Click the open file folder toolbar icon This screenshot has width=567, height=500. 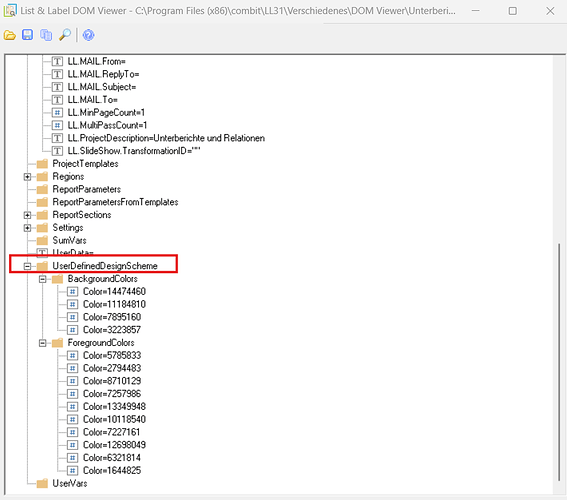coord(10,35)
